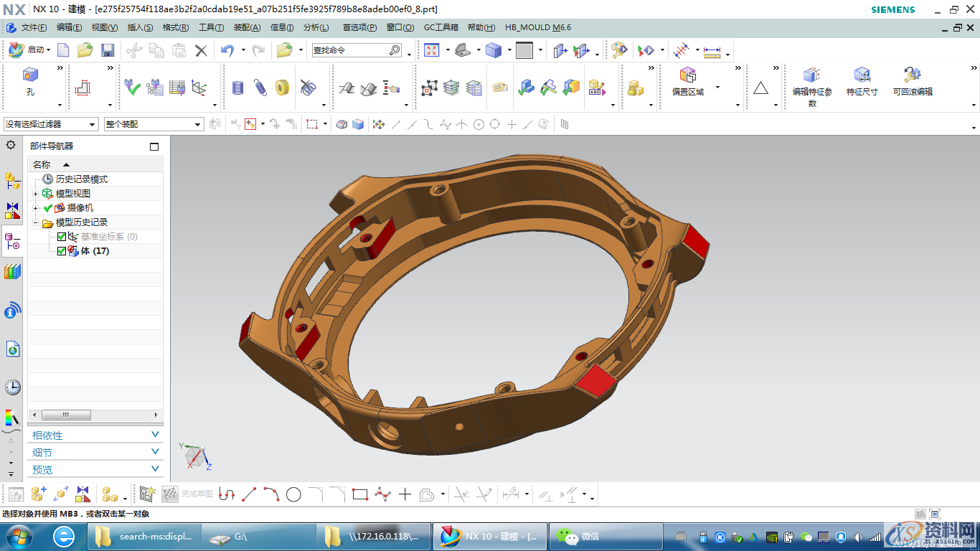This screenshot has height=551, width=980.
Task: Click the Hole (孔) feature tool
Action: coord(30,80)
